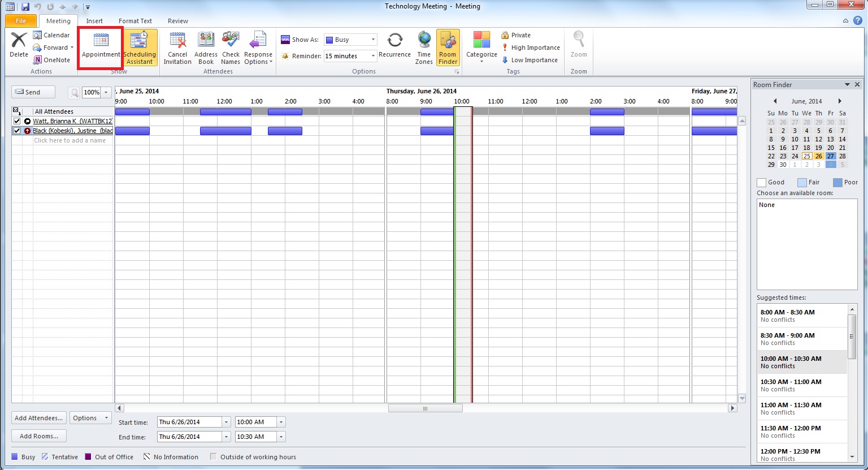This screenshot has width=868, height=470.
Task: Open Scheduling Assistant view
Action: 140,48
